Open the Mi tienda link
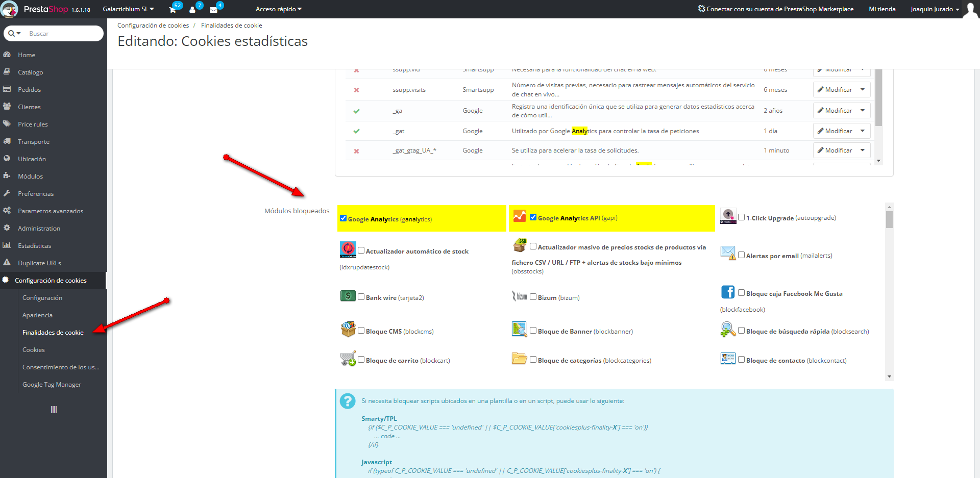Viewport: 980px width, 478px height. (882, 9)
